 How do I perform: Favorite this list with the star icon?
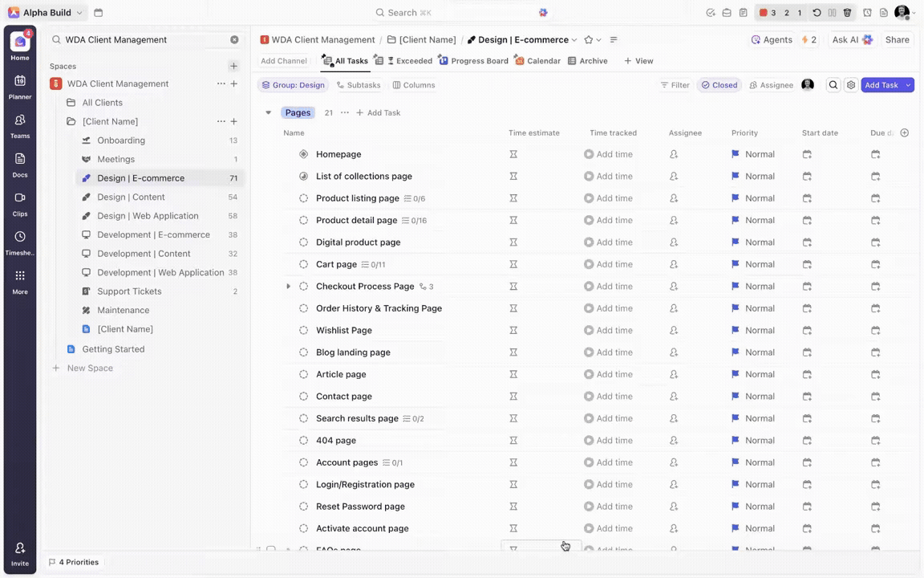[589, 39]
